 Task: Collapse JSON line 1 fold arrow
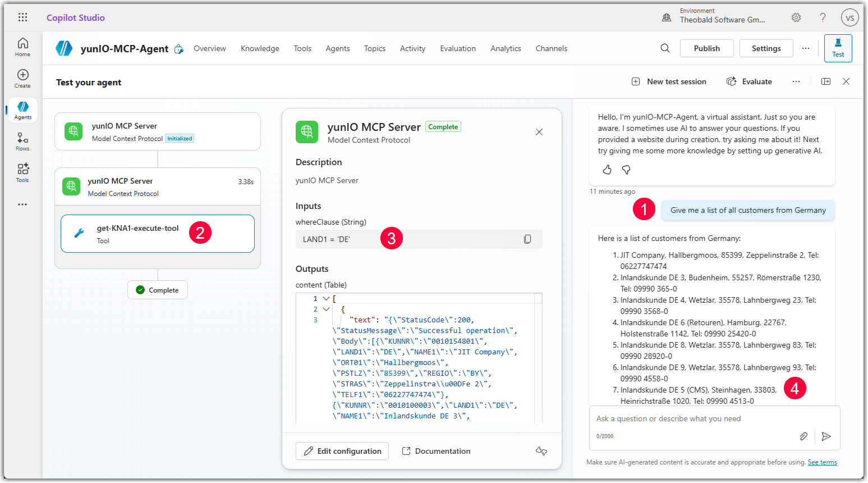pyautogui.click(x=326, y=299)
